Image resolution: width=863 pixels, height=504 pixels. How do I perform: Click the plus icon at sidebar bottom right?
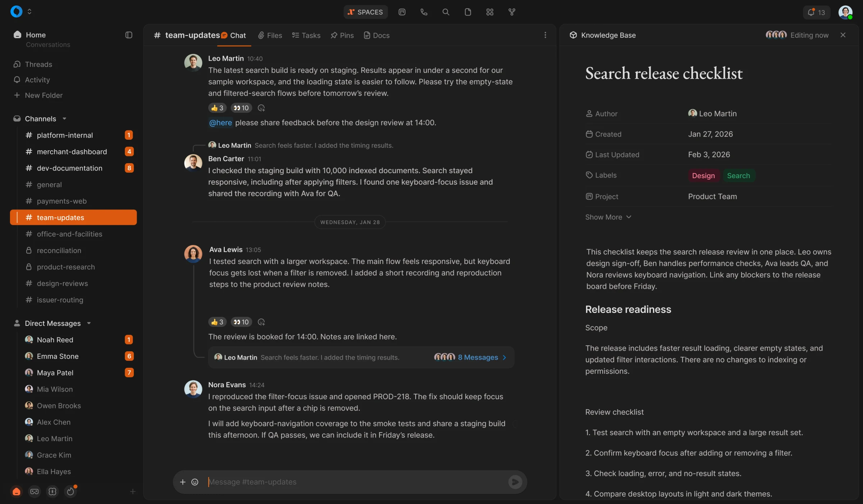click(x=133, y=491)
